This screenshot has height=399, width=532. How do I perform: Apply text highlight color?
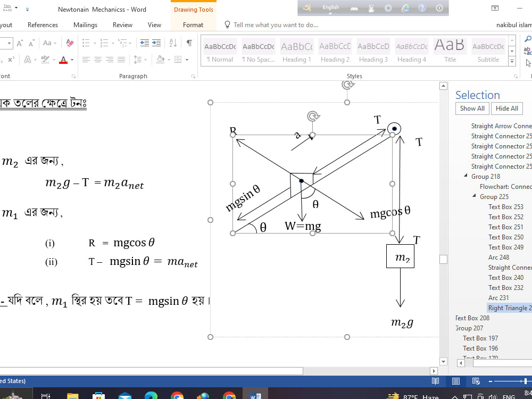click(44, 59)
